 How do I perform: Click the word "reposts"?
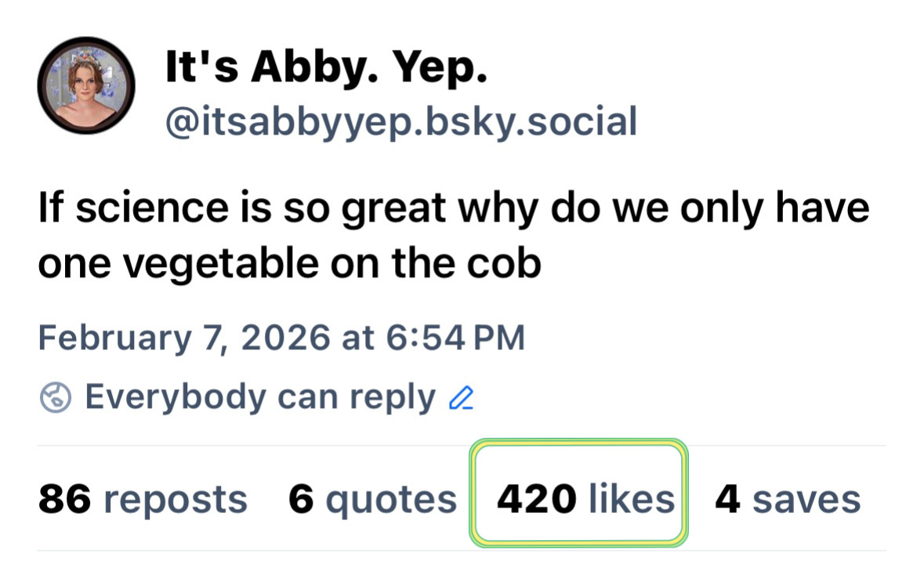[x=175, y=499]
